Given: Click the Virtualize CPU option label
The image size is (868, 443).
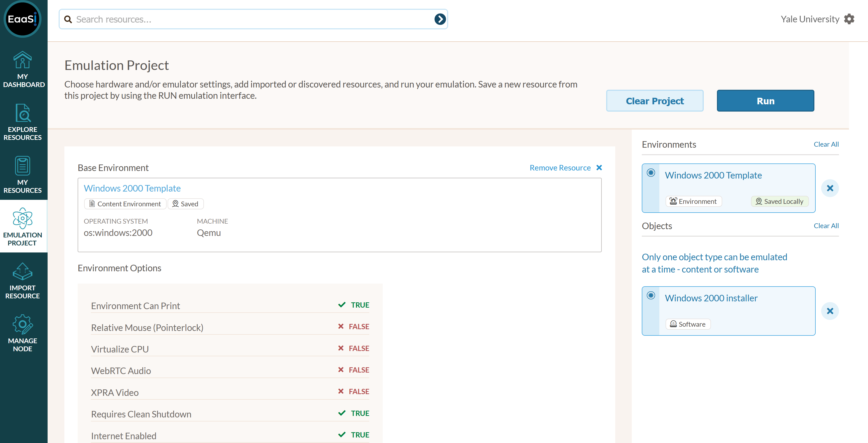Looking at the screenshot, I should 120,349.
